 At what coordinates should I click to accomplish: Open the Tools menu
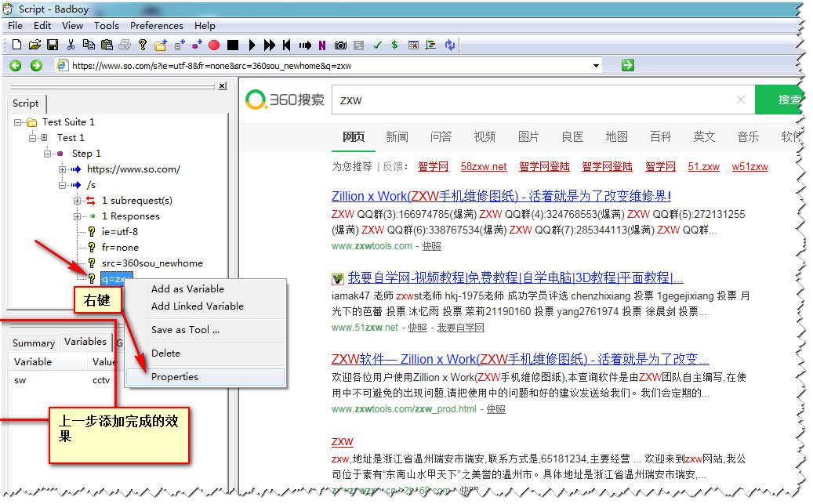pyautogui.click(x=107, y=25)
